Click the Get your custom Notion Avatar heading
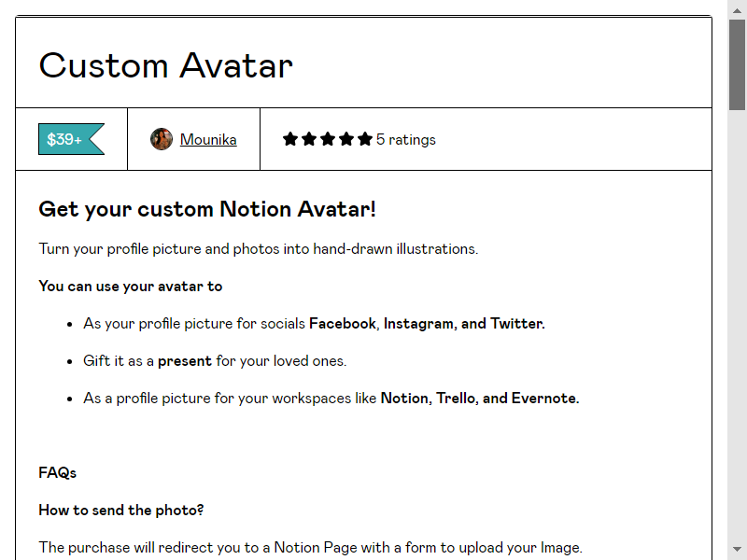 207,209
